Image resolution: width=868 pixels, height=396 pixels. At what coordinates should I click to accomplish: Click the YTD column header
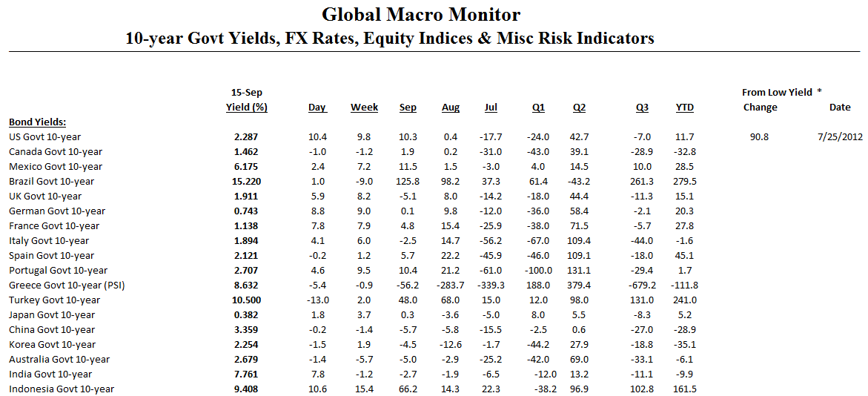[x=684, y=108]
